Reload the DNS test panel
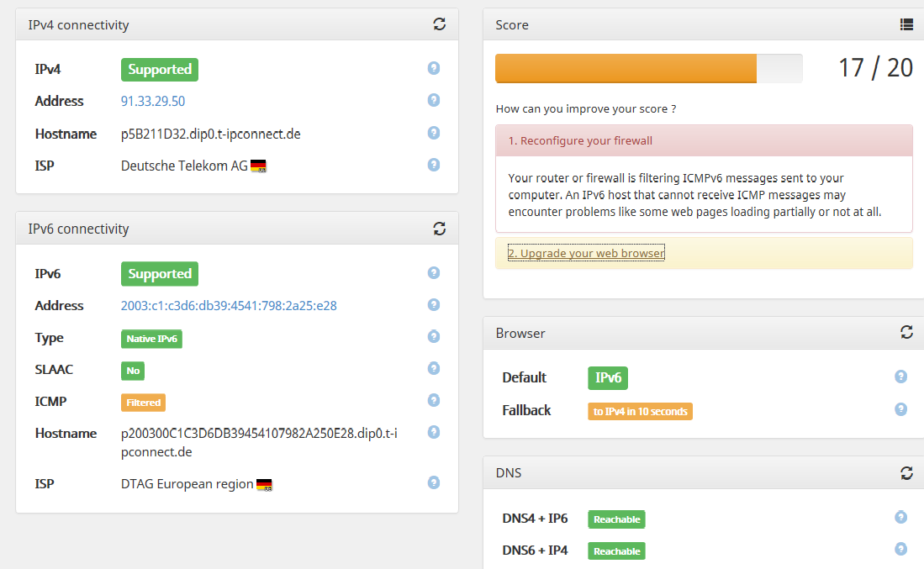This screenshot has height=569, width=924. tap(906, 472)
